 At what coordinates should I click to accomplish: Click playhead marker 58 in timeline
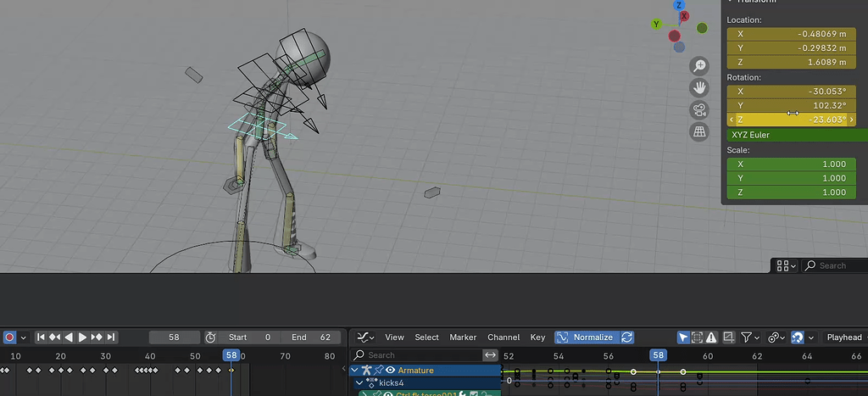(x=231, y=355)
